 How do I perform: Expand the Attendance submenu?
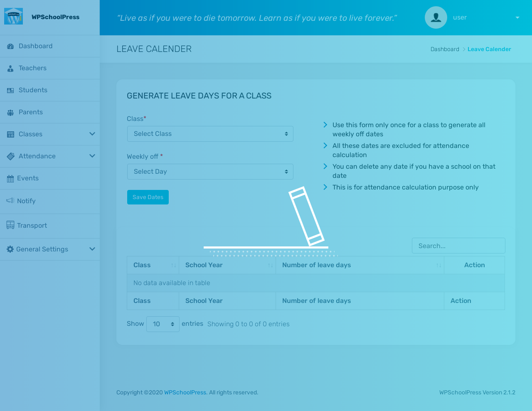tap(92, 156)
